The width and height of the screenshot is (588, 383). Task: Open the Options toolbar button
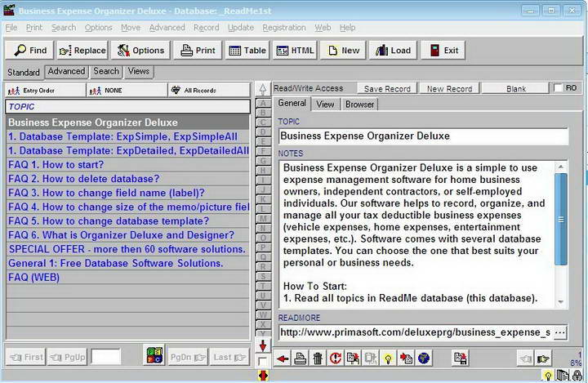(140, 51)
